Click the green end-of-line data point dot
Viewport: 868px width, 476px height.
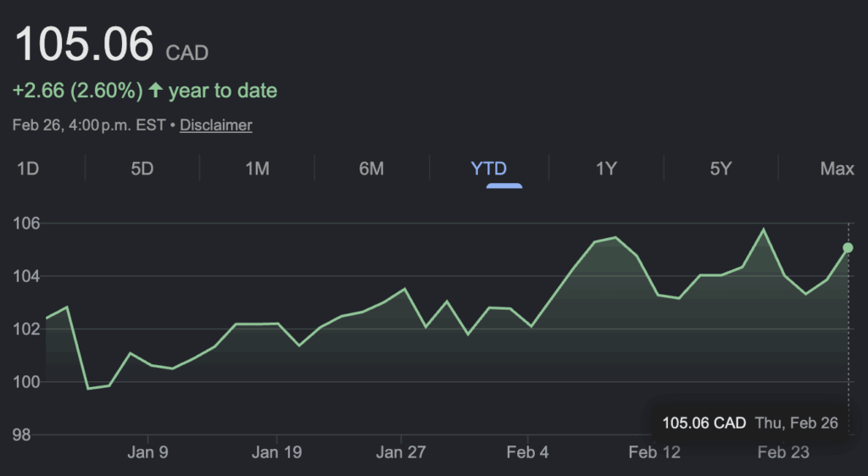(x=849, y=247)
